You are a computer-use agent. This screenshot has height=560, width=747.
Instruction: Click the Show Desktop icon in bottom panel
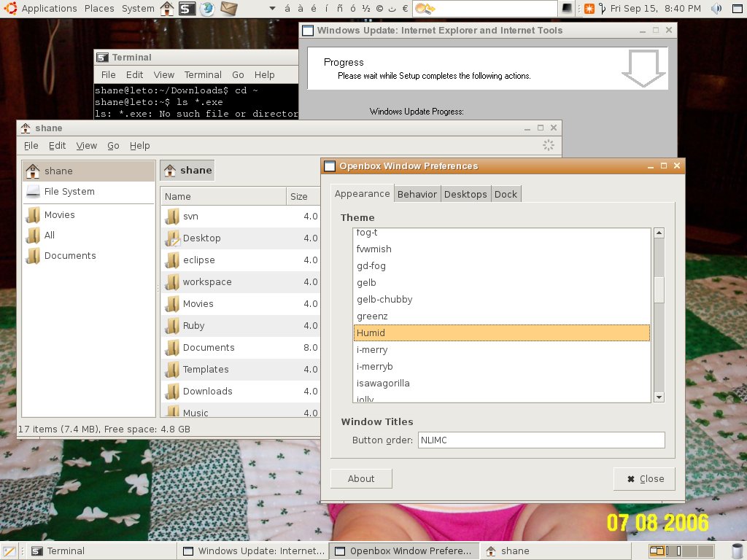tap(9, 551)
